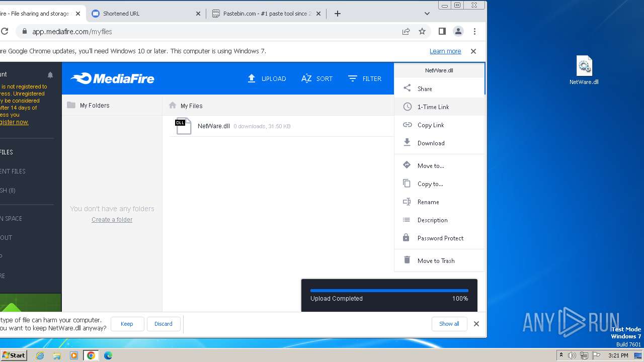
Task: Close the downloads shelf
Action: tap(476, 324)
